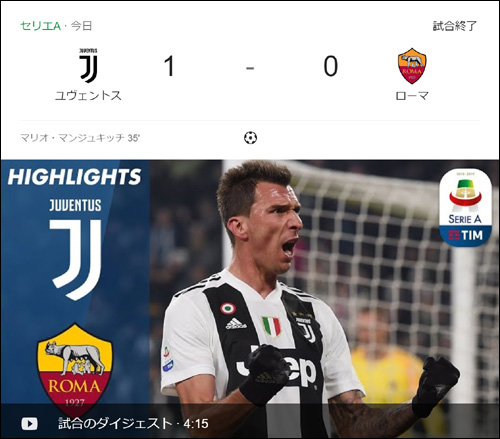Open the セリエA league link

click(x=41, y=26)
